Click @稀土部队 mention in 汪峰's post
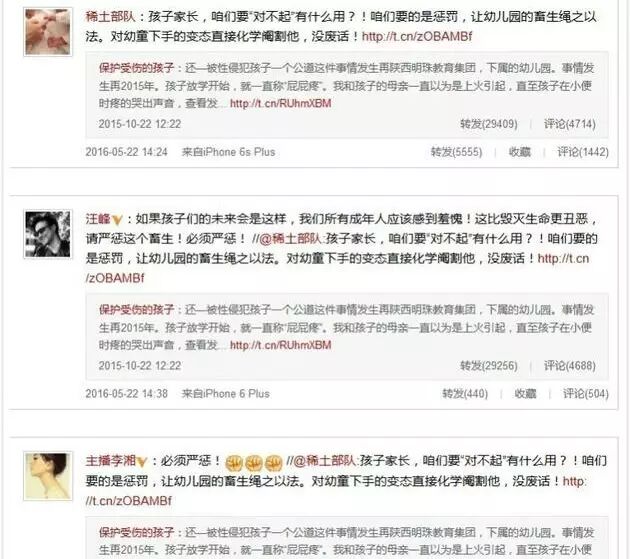This screenshot has height=559, width=630. [x=291, y=239]
